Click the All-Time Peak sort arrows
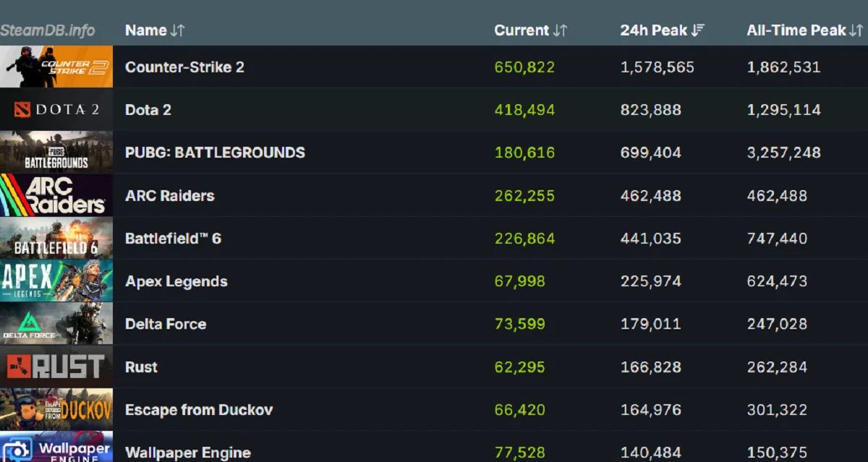Screen dimensions: 868x462 [x=856, y=30]
